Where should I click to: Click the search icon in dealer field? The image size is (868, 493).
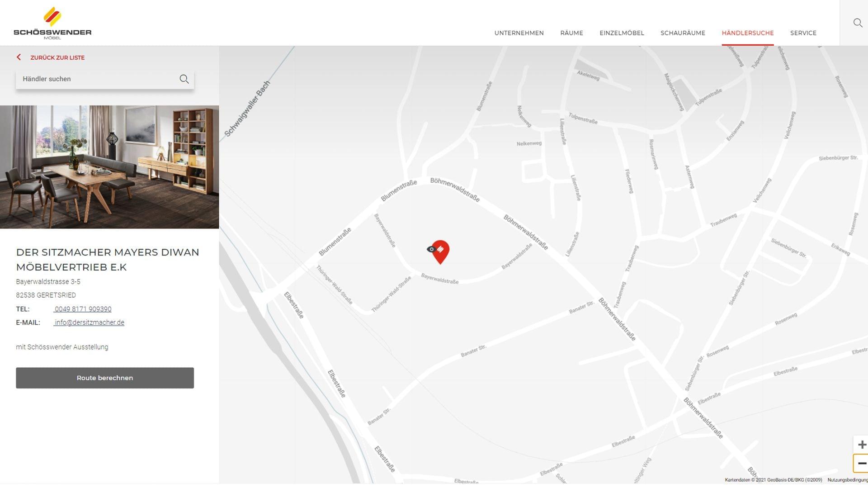(184, 79)
